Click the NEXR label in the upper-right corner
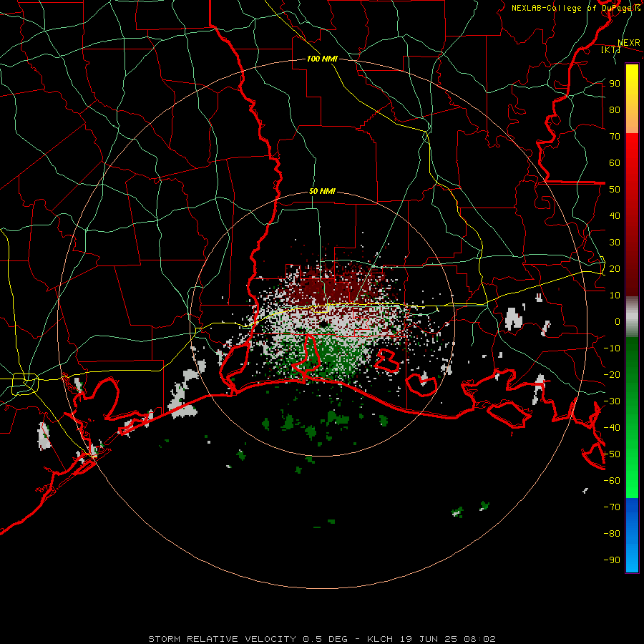Image resolution: width=644 pixels, height=644 pixels. point(629,43)
